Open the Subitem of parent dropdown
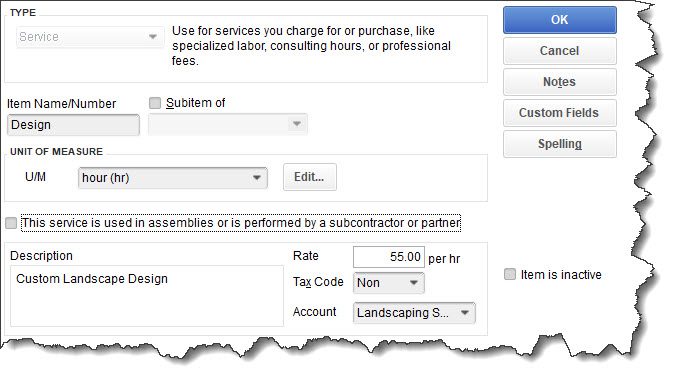679x380 pixels. click(228, 124)
